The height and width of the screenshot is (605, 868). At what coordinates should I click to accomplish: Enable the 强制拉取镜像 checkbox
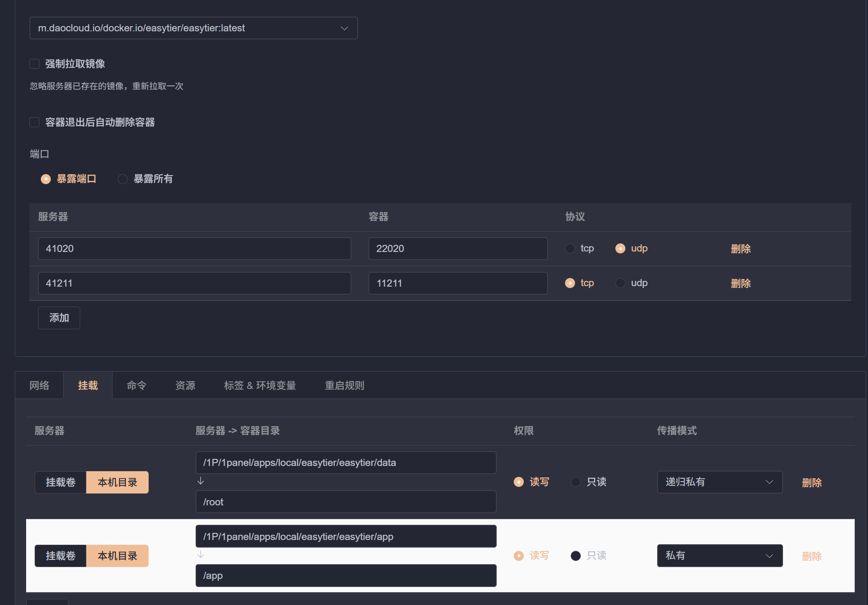(35, 64)
